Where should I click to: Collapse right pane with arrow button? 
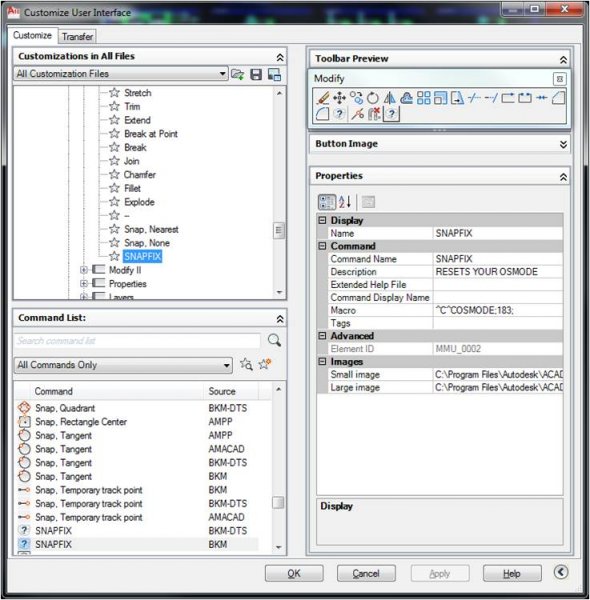pos(561,572)
